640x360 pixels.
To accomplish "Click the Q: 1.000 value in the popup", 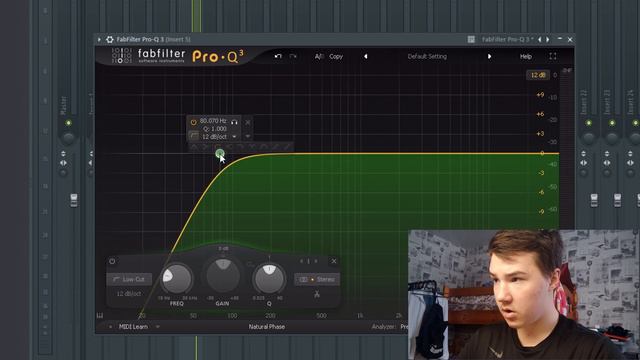I will [x=215, y=129].
